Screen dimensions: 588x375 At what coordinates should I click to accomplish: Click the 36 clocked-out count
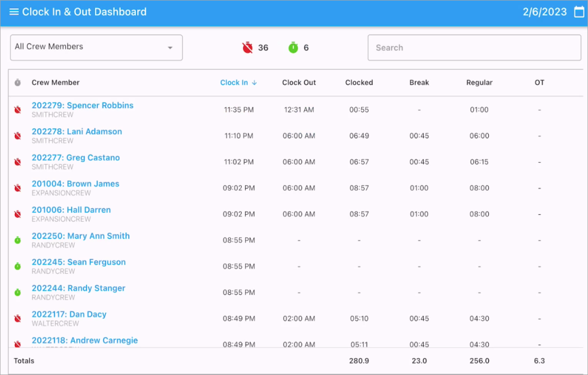click(x=263, y=47)
